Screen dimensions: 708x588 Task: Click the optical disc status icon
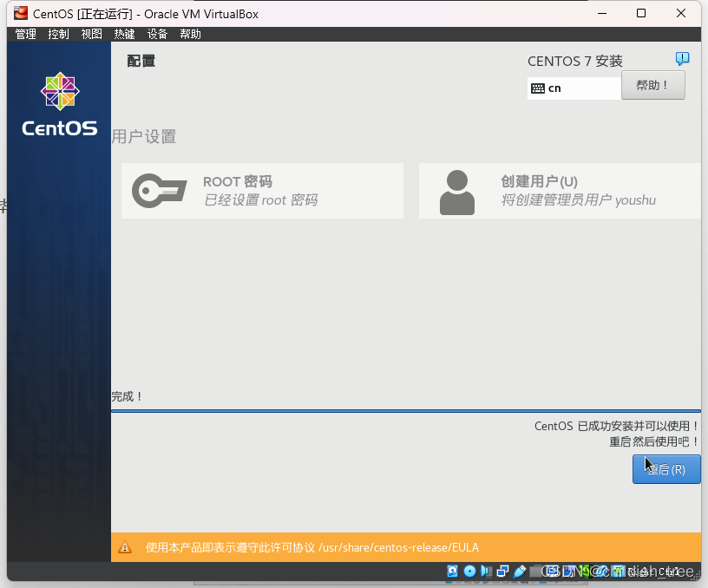click(x=469, y=571)
